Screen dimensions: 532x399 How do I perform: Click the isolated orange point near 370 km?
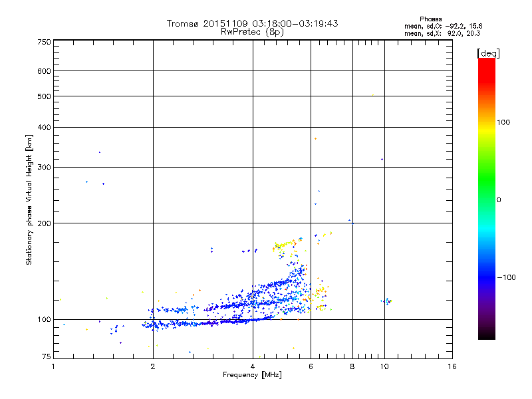315,139
